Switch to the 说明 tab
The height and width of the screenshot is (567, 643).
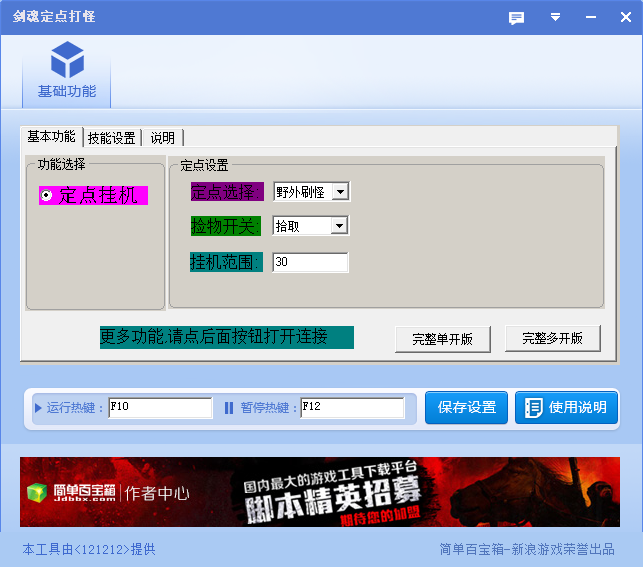click(162, 138)
